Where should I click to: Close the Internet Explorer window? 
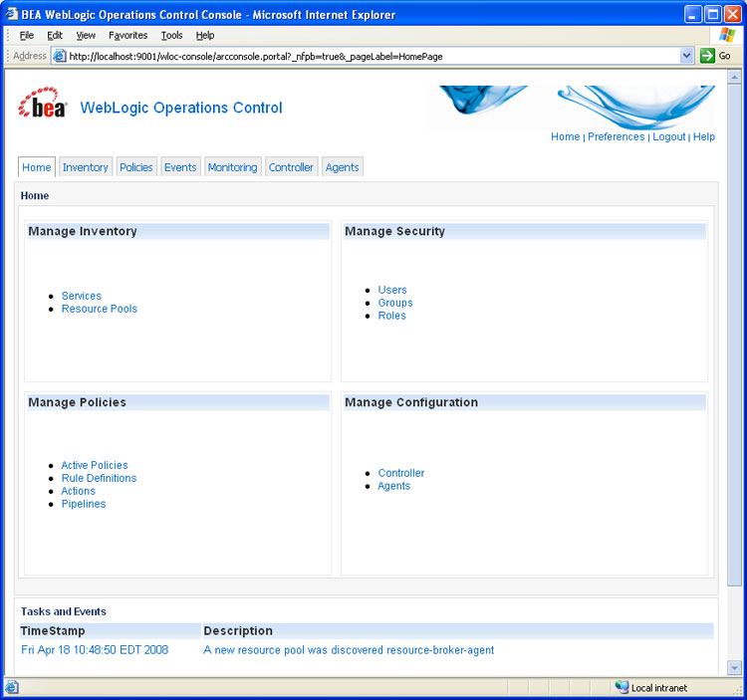pyautogui.click(x=733, y=14)
